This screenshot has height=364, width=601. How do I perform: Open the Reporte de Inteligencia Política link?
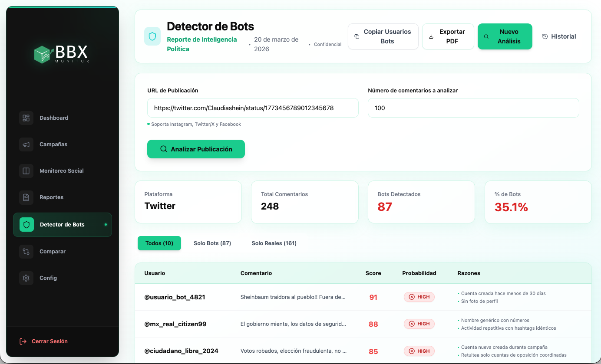tap(201, 44)
